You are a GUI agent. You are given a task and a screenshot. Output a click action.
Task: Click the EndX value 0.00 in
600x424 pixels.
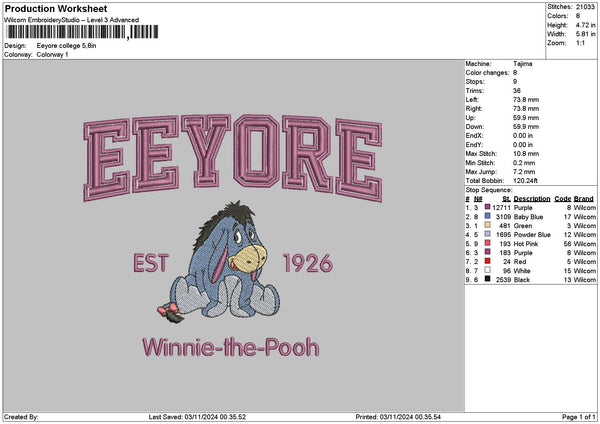tap(523, 135)
